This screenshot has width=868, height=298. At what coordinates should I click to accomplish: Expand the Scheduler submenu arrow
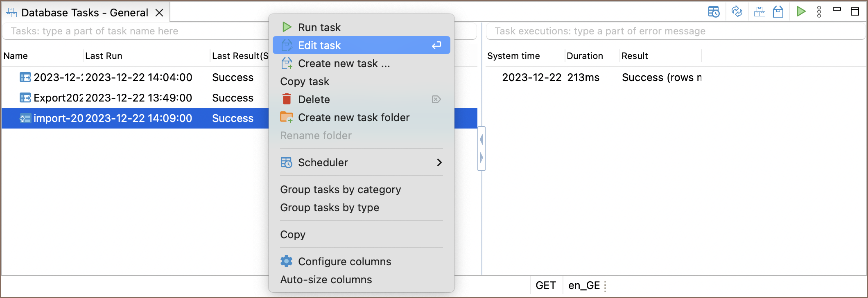click(439, 163)
